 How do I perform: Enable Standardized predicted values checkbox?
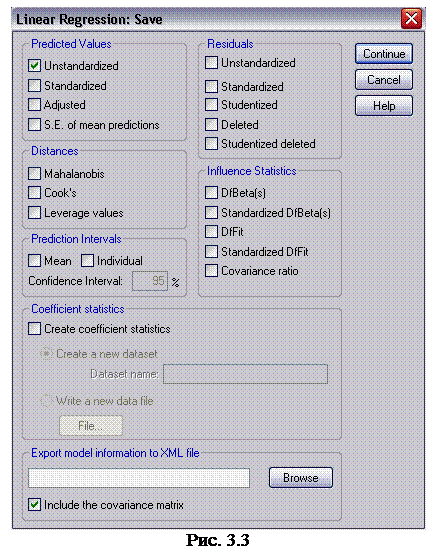click(35, 86)
